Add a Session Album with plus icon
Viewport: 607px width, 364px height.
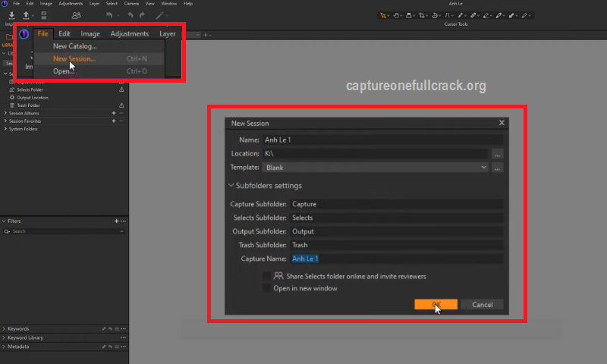[114, 113]
